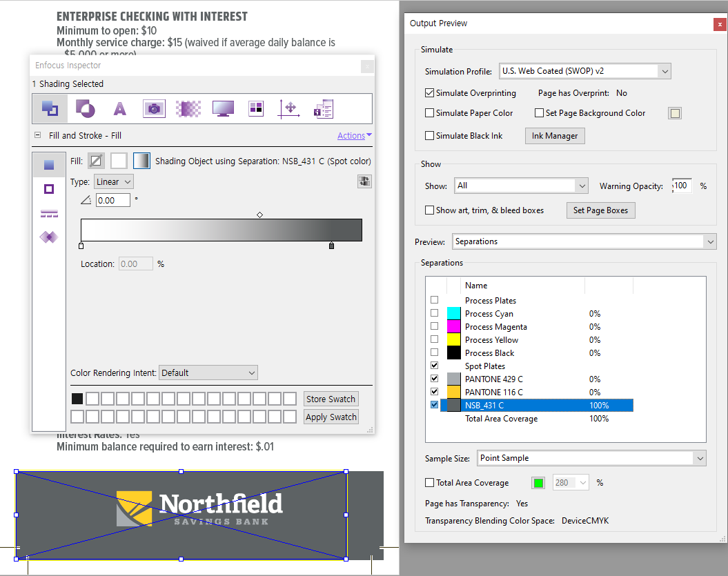Click the gradient options icon beside Type row
This screenshot has width=728, height=576.
point(364,181)
